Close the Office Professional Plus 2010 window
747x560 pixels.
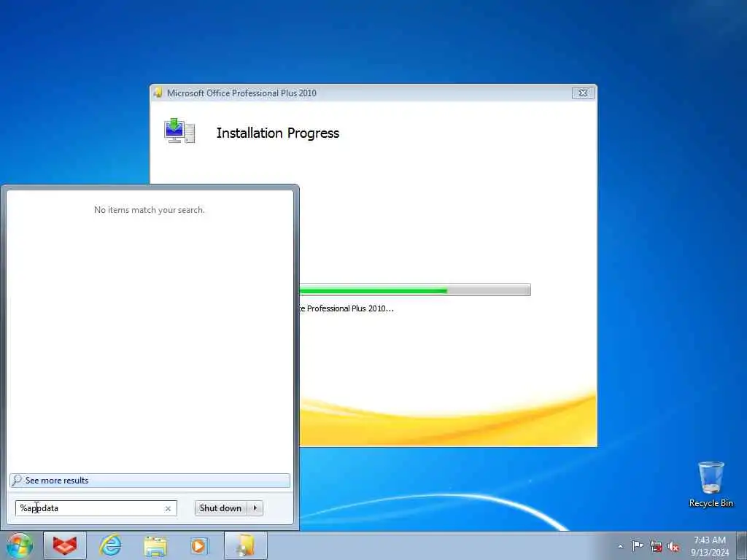(x=583, y=93)
